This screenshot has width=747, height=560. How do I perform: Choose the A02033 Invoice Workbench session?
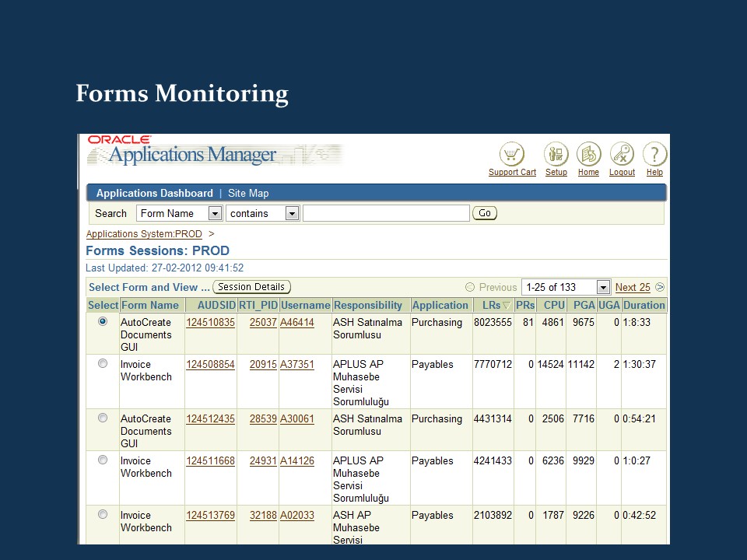(x=102, y=514)
